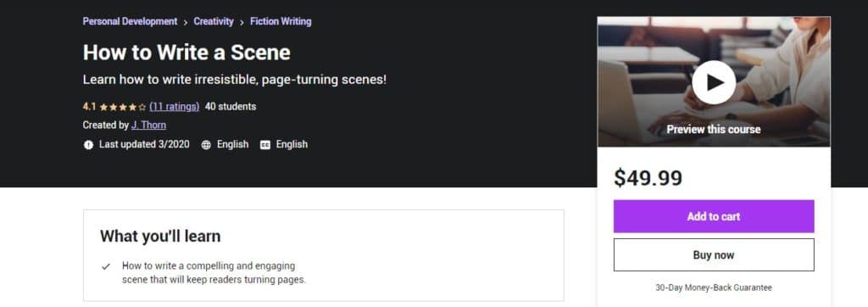Open the Fiction Writing category link
Screen dimensions: 868x307
click(281, 21)
